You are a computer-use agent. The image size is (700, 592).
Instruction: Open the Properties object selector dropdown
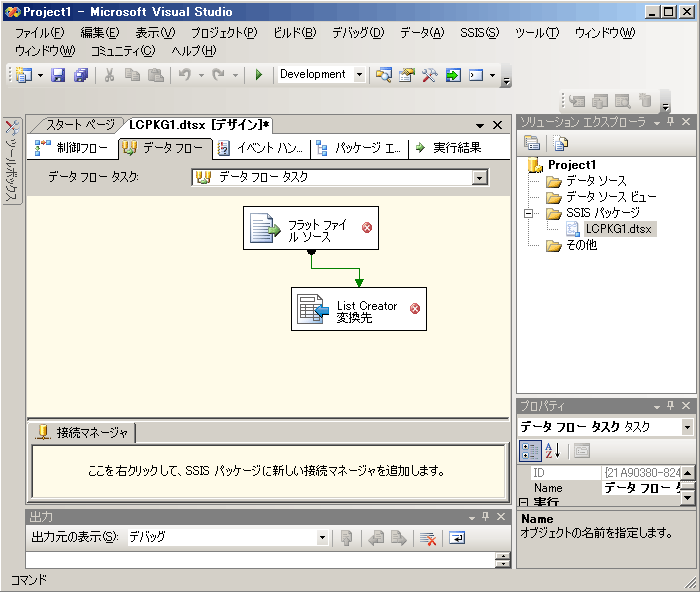pos(687,427)
